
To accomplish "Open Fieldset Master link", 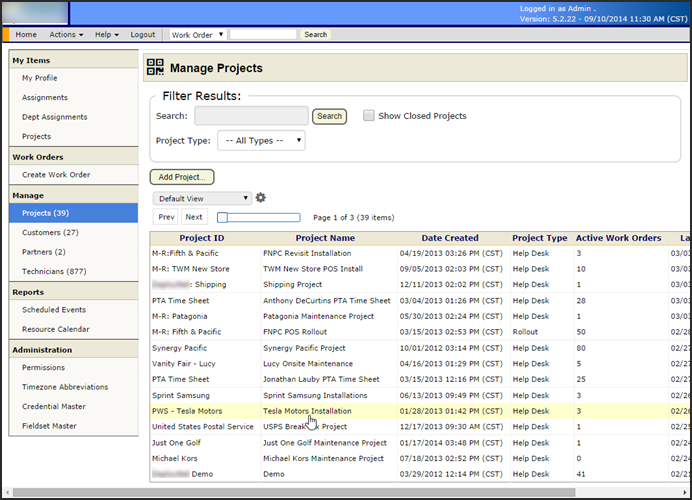I will [49, 425].
